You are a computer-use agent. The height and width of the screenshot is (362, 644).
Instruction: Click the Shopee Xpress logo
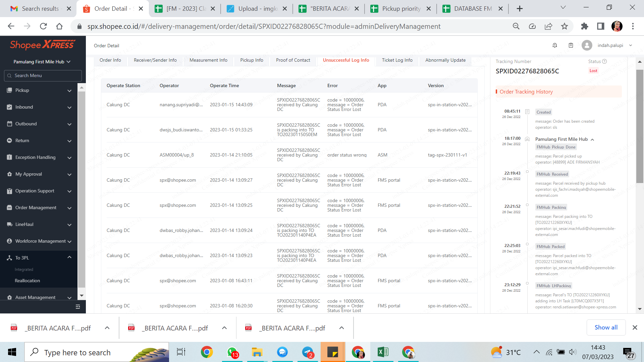tap(42, 45)
